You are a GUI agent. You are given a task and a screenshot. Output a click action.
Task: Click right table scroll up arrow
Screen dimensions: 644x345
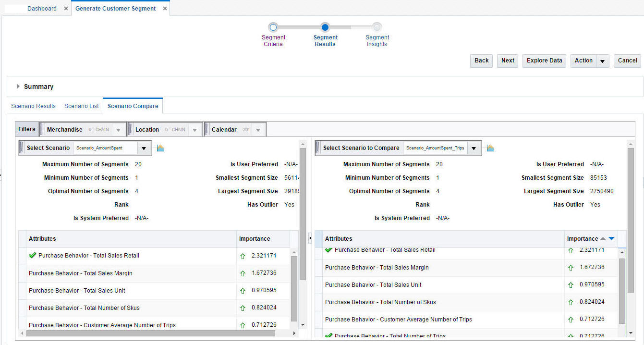(x=622, y=252)
